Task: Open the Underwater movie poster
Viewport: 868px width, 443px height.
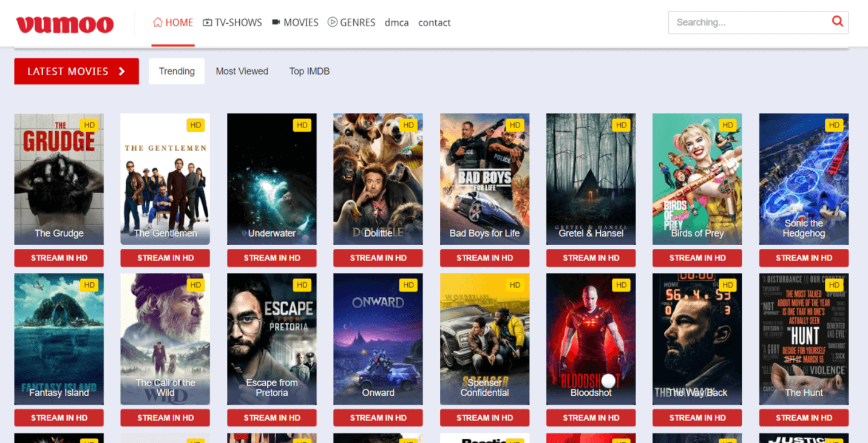Action: pyautogui.click(x=272, y=179)
